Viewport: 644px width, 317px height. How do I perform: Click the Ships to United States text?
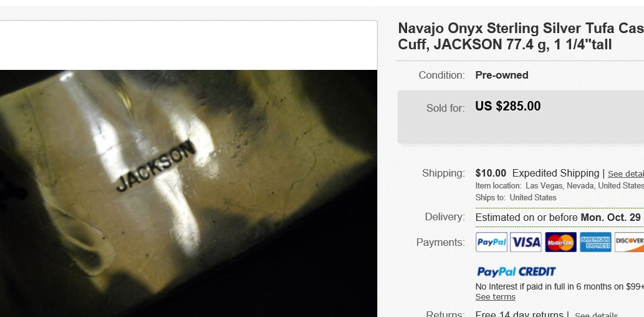(x=516, y=197)
